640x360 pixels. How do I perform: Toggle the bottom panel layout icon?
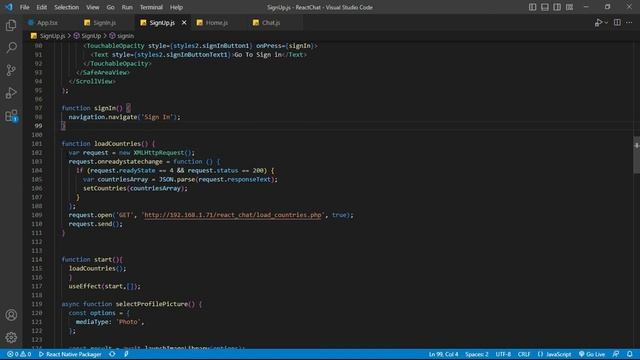tap(544, 7)
